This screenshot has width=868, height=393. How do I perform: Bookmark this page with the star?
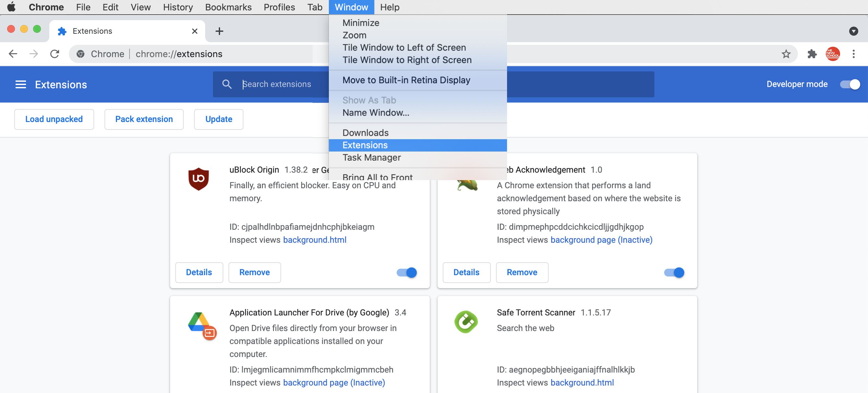(786, 54)
